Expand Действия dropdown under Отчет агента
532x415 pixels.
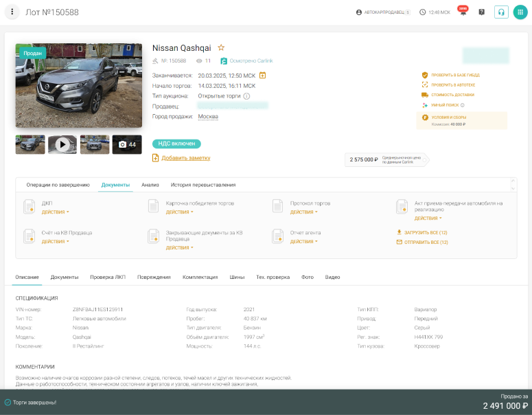(303, 241)
